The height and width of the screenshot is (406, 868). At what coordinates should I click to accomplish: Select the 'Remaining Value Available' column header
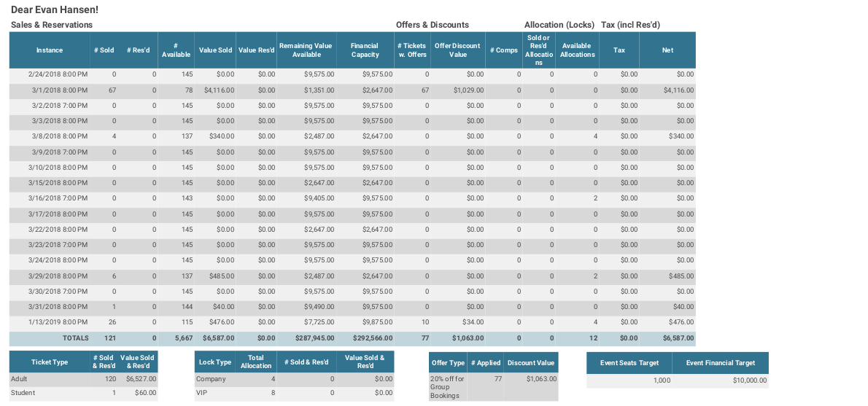pos(306,50)
